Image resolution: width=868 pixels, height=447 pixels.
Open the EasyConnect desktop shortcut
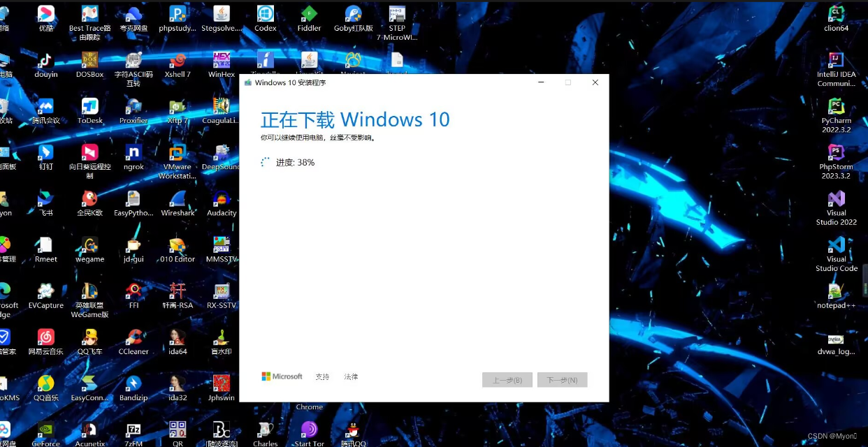[90, 388]
